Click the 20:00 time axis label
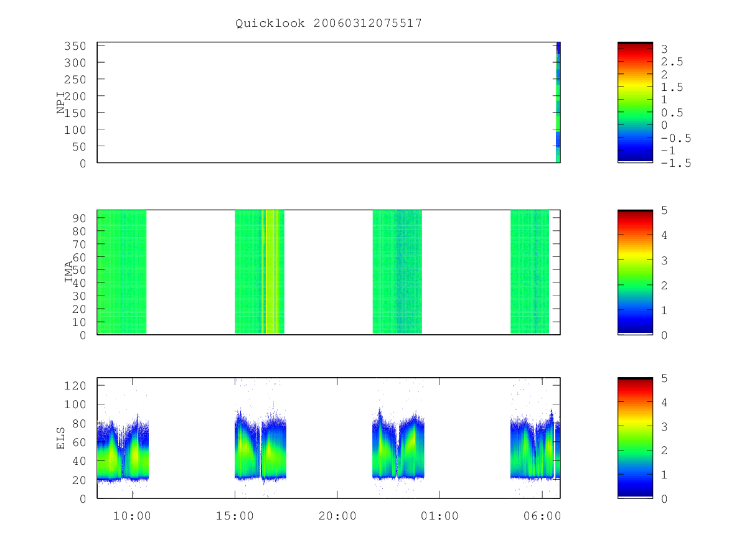This screenshot has width=747, height=560. (337, 516)
